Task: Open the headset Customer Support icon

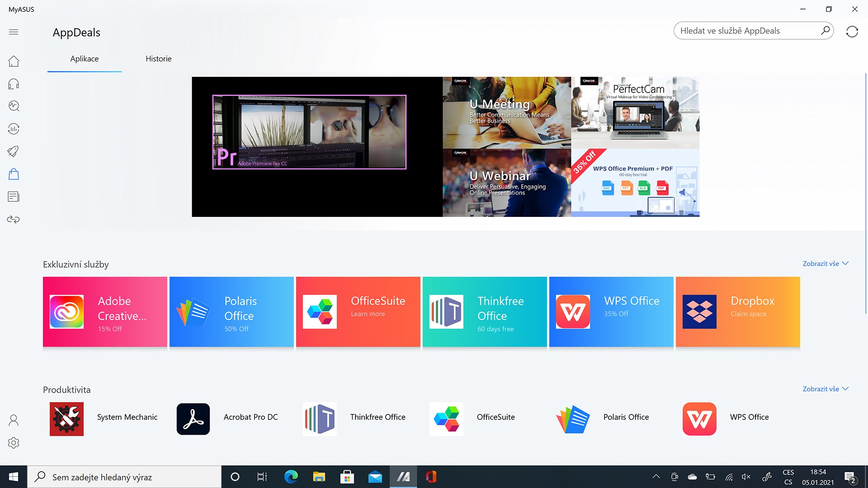Action: click(x=14, y=84)
